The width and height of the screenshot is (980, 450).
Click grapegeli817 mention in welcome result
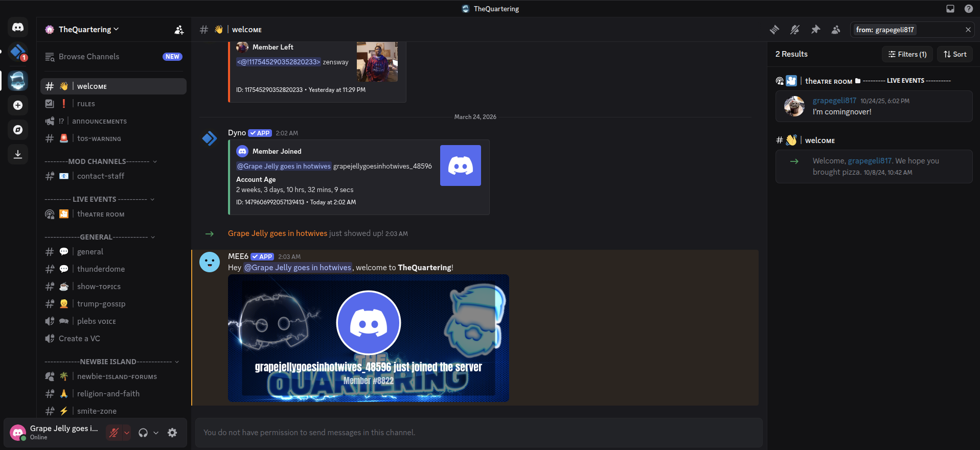click(870, 161)
